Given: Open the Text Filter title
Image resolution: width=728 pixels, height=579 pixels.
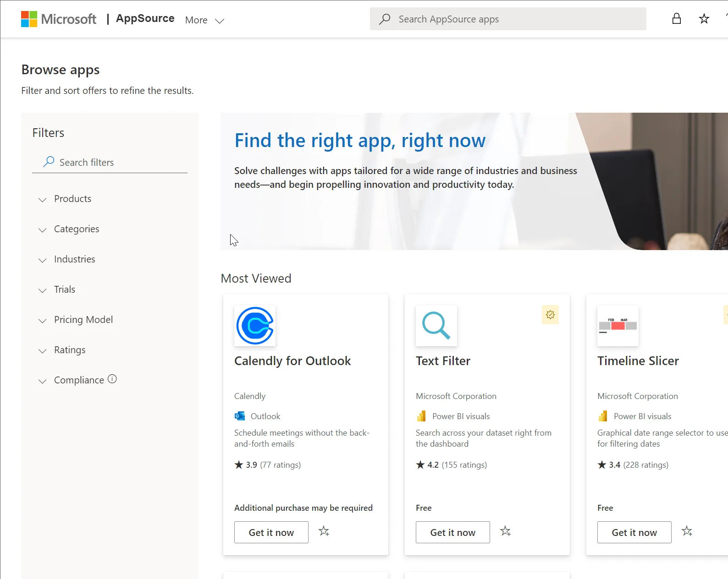Looking at the screenshot, I should pos(443,361).
